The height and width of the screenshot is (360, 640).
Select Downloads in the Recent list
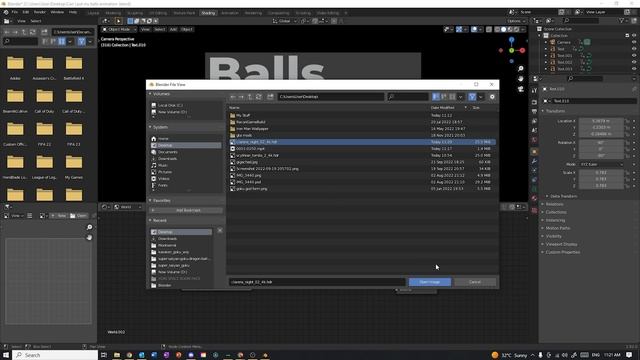(x=167, y=239)
